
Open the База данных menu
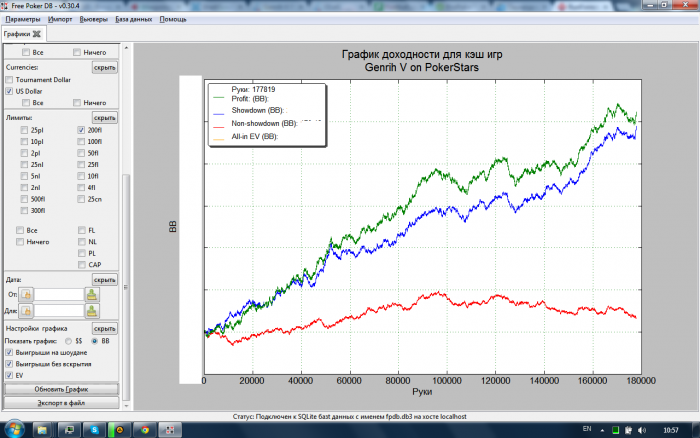[133, 19]
